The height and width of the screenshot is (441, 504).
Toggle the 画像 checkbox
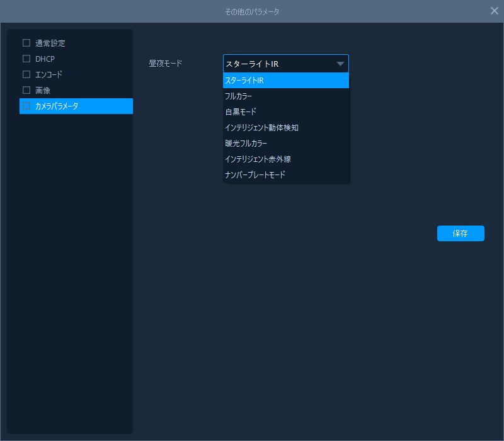[x=26, y=90]
